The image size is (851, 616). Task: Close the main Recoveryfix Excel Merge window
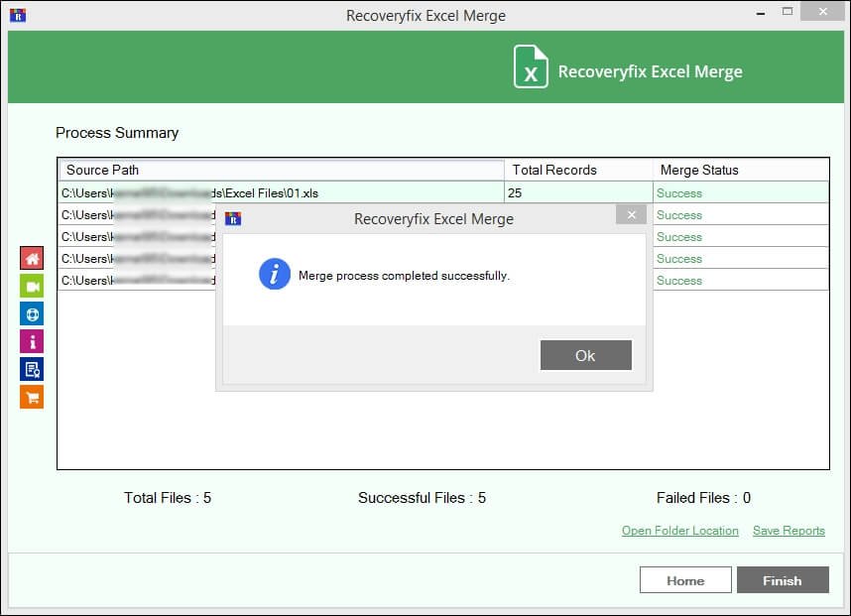[823, 11]
